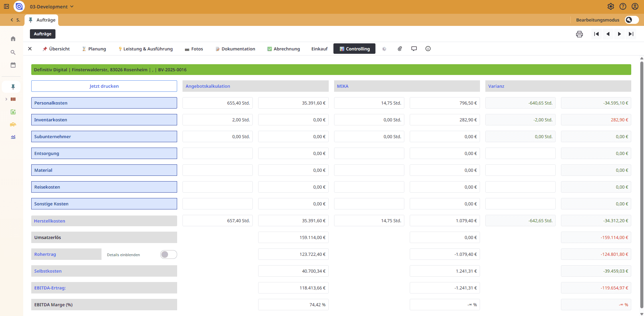Expand the kanban section chevron in the sidebar
644x316 pixels.
click(x=6, y=99)
